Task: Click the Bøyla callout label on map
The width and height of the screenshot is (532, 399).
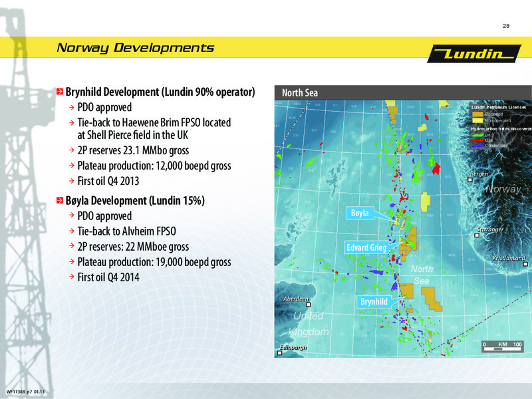Action: (x=359, y=213)
